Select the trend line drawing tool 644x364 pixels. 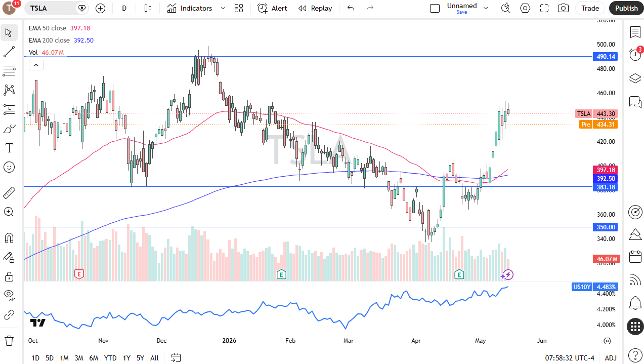tap(9, 52)
